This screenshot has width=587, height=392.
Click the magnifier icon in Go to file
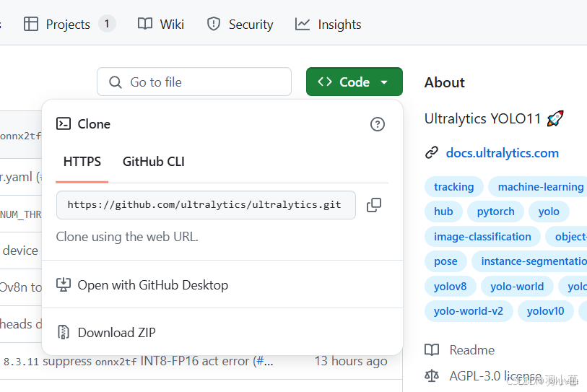point(116,82)
